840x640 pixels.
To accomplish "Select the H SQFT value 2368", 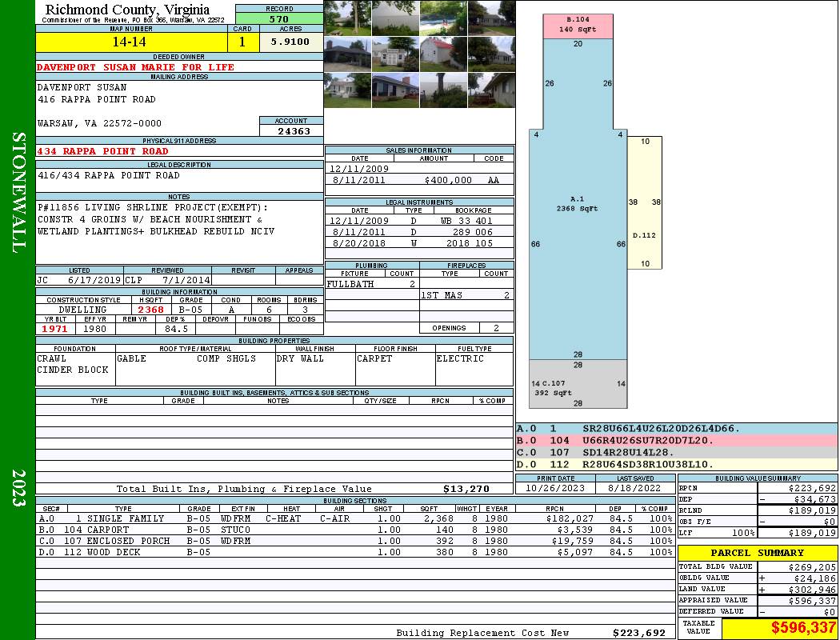I will coord(151,310).
